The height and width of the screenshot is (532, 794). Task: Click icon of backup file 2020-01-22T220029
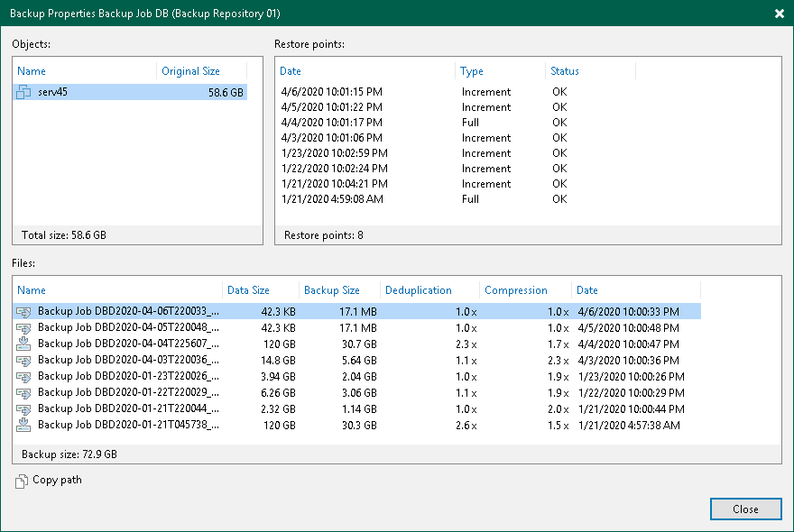24,392
